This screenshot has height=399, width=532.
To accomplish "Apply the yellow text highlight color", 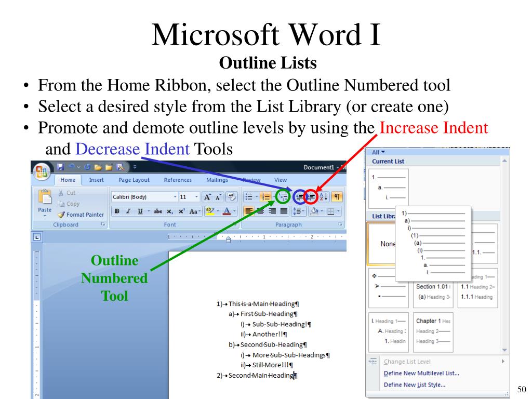I will (x=209, y=211).
